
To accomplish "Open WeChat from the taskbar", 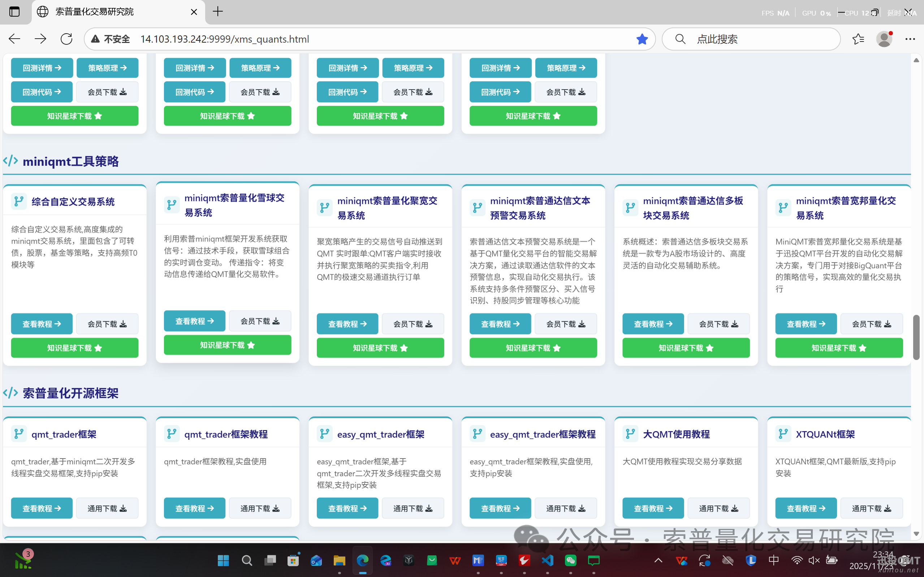I will point(570,561).
